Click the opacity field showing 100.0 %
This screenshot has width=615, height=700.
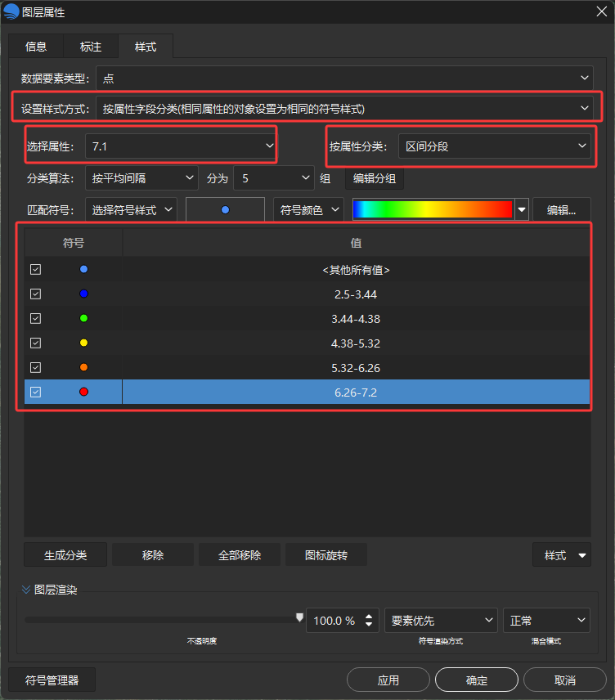coord(334,621)
